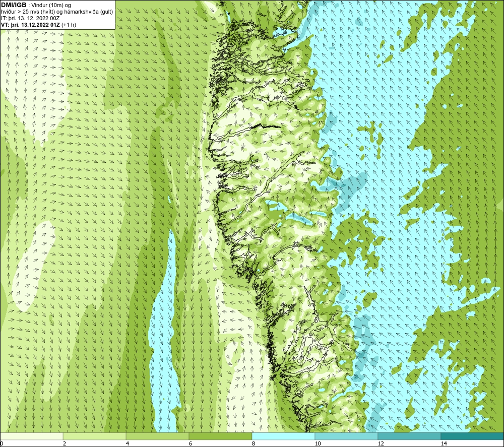Click the 8–10 m/s light cyan legend swatch
Image resolution: width=504 pixels, height=447 pixels.
[283, 436]
